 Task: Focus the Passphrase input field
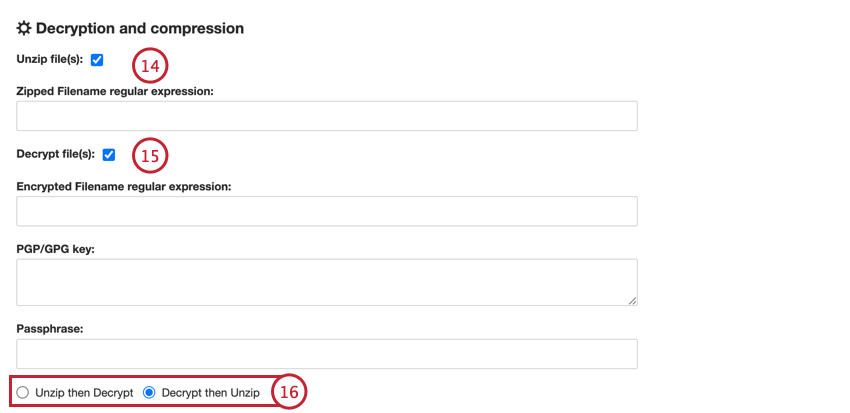pyautogui.click(x=327, y=354)
